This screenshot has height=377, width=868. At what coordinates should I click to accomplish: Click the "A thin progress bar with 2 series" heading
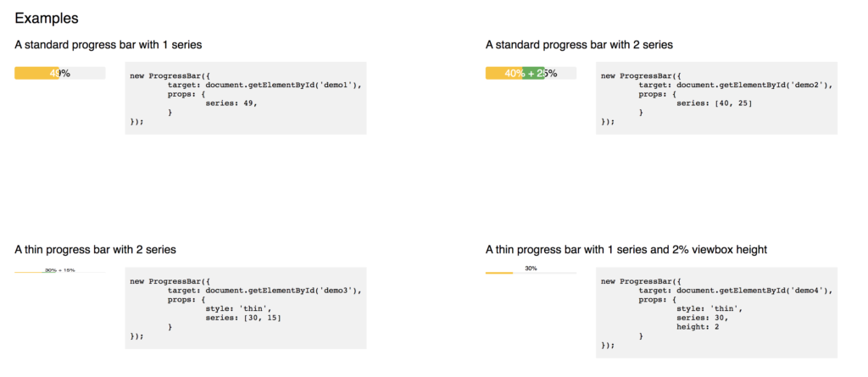pos(95,250)
